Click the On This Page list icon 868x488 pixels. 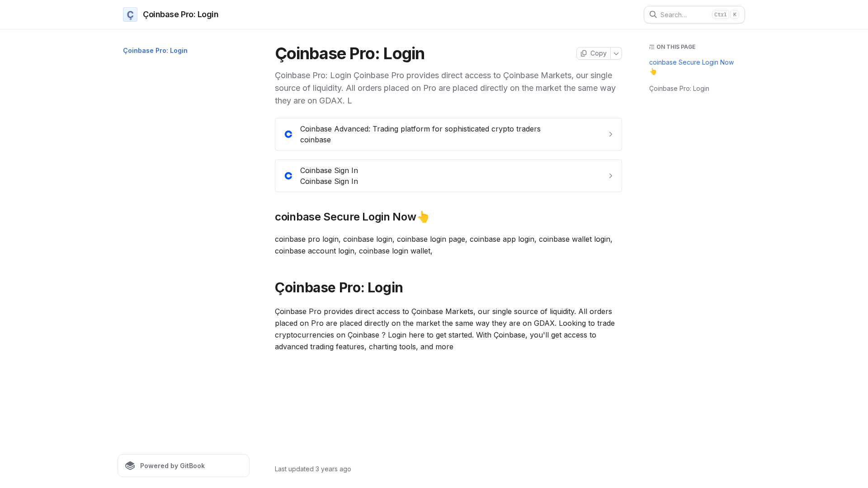[x=652, y=47]
